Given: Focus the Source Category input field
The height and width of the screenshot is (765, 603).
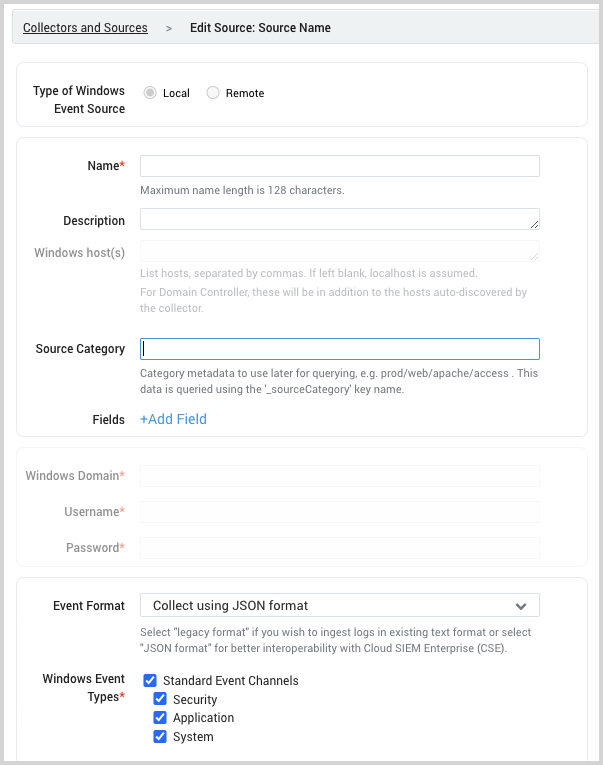Looking at the screenshot, I should 340,349.
